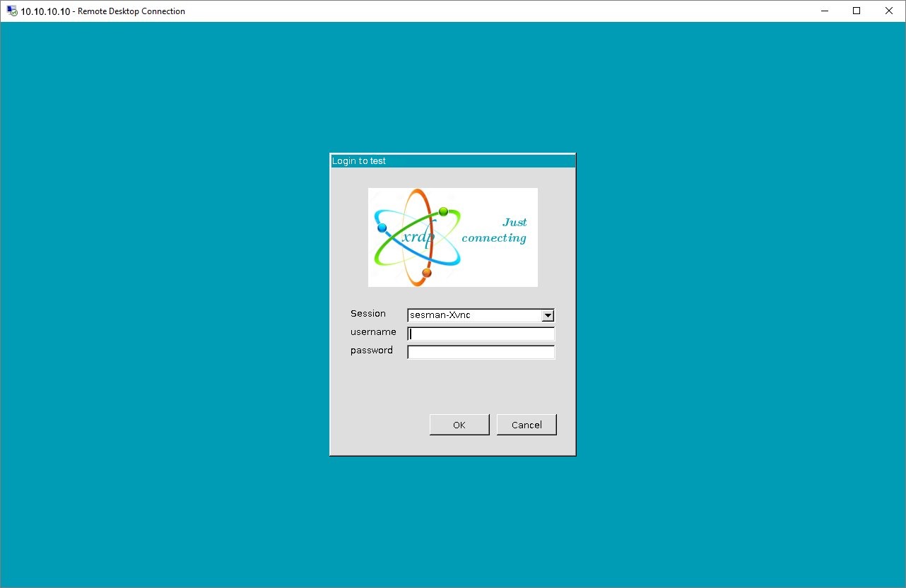Click the 'Session' label text
The width and height of the screenshot is (906, 588).
[368, 313]
